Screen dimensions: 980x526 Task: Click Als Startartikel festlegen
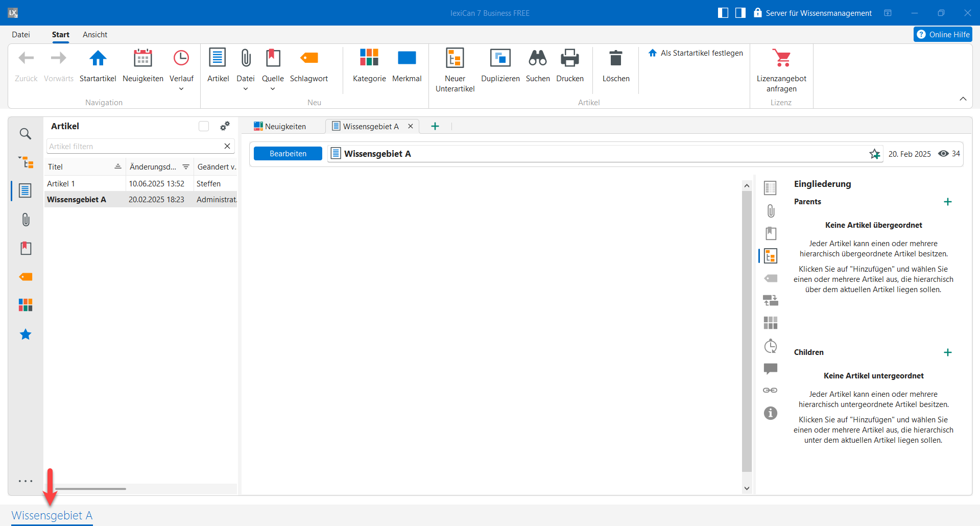(x=696, y=53)
